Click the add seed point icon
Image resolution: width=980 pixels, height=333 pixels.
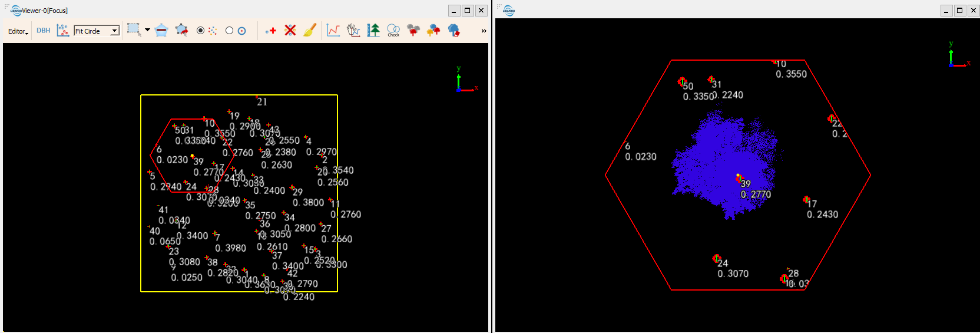tap(271, 31)
